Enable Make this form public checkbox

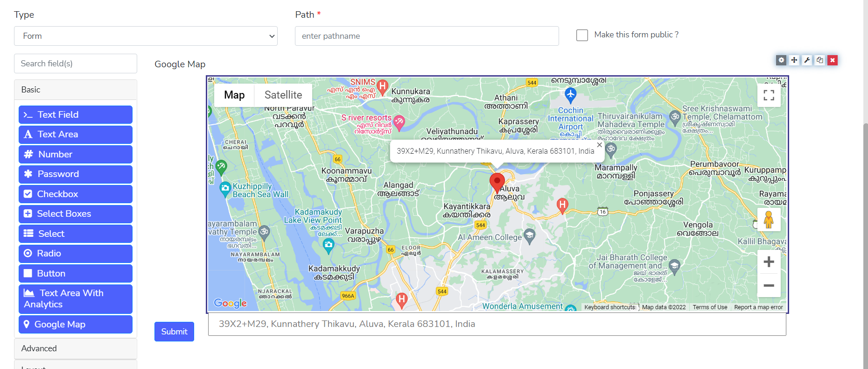(582, 35)
